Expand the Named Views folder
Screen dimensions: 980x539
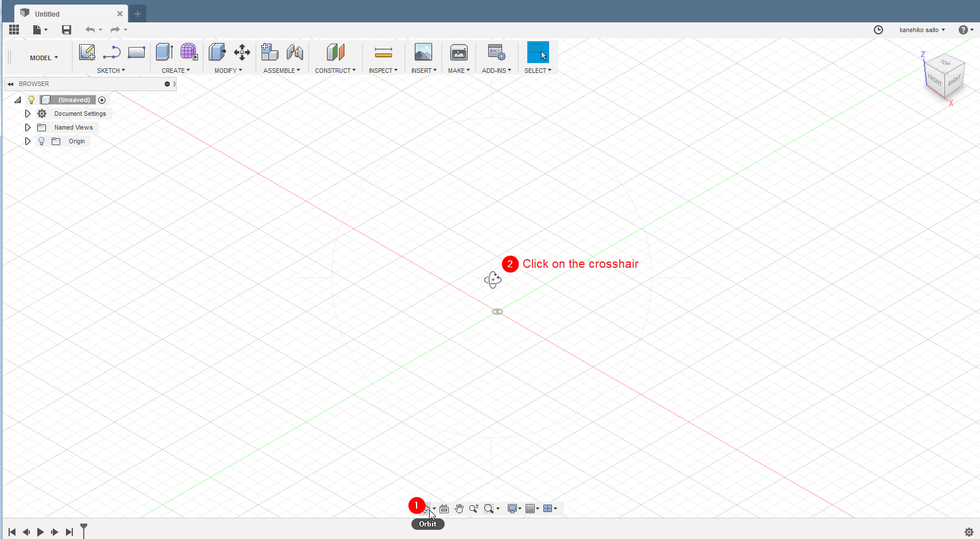coord(28,127)
